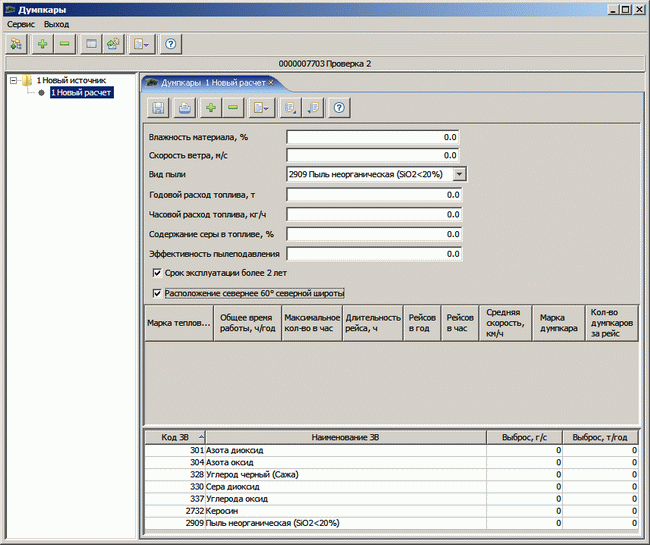Open the 'Сервис' menu

point(22,23)
